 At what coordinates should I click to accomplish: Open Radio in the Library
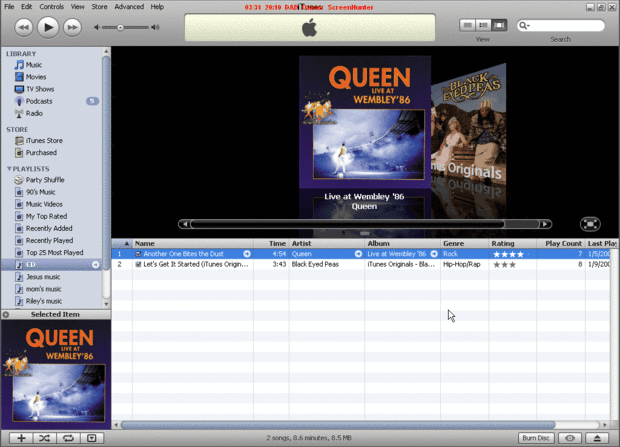coord(34,114)
